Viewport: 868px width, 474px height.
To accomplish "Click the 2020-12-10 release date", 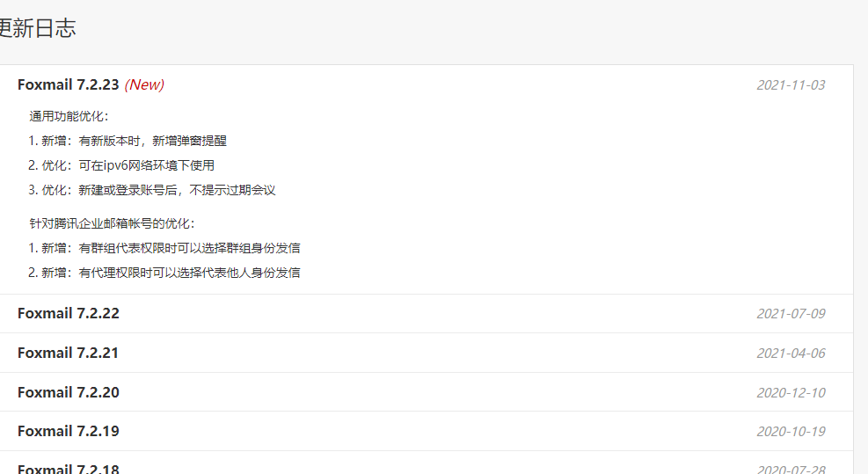I will [791, 392].
